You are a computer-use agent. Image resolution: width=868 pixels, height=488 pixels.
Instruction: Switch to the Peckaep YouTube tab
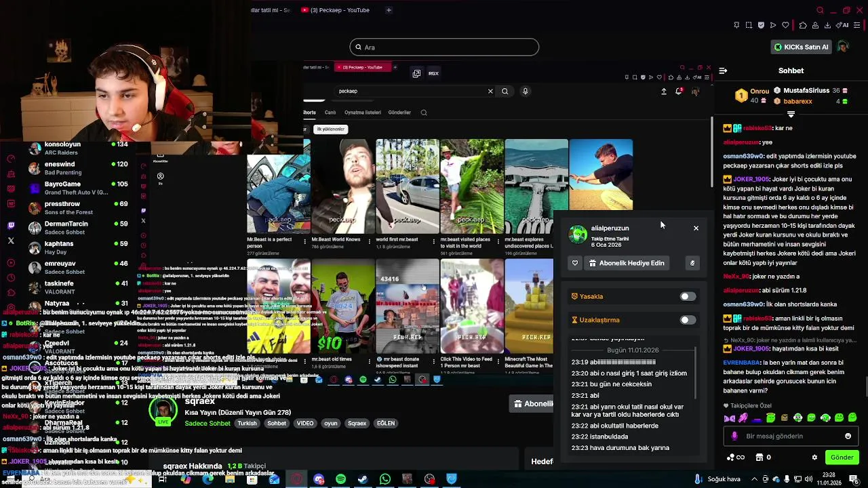(x=336, y=10)
